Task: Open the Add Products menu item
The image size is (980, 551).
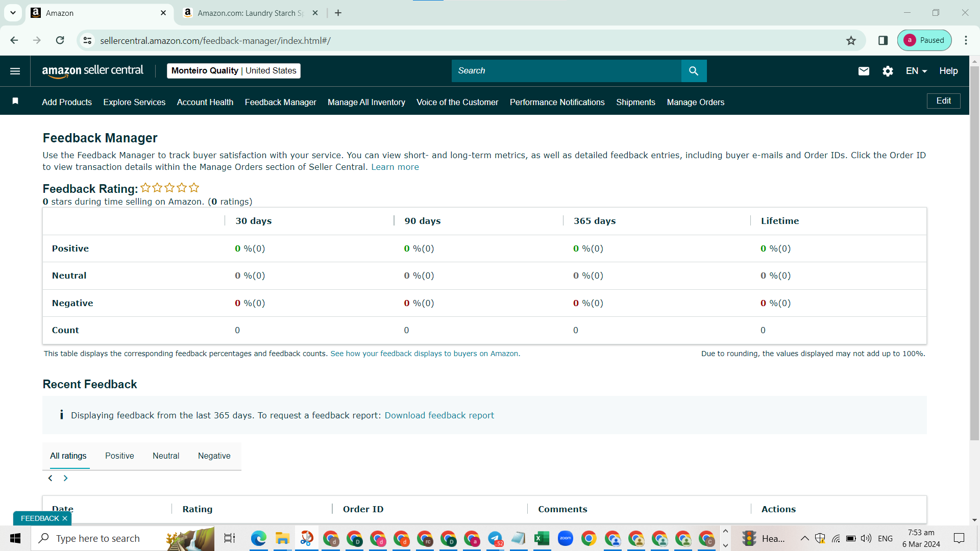Action: click(x=67, y=102)
